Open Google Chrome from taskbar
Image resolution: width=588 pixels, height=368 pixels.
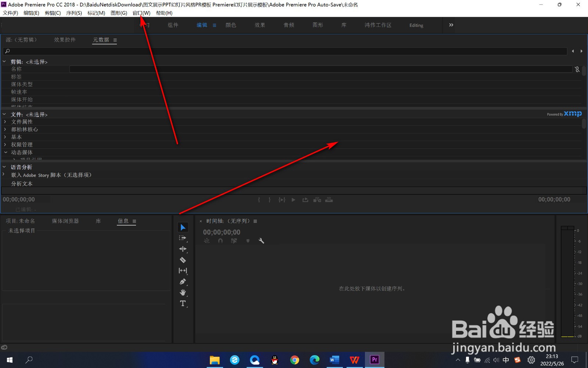(x=294, y=360)
